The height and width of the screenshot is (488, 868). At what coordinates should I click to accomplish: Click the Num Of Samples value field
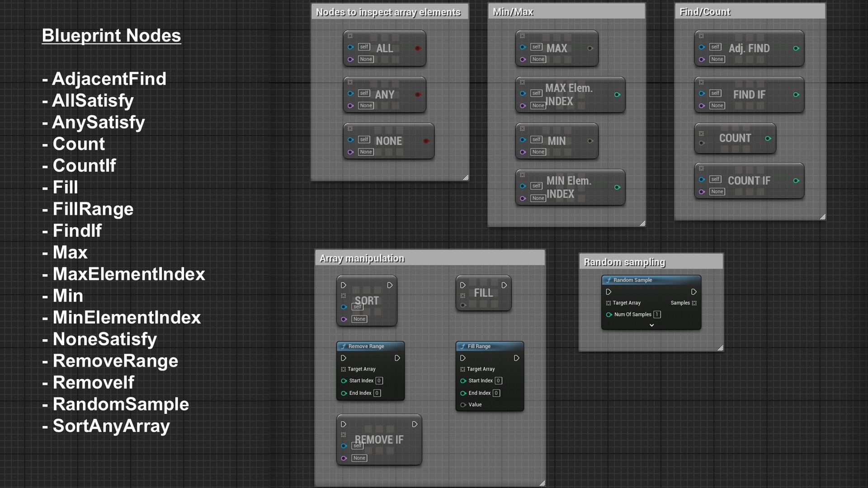tap(657, 314)
